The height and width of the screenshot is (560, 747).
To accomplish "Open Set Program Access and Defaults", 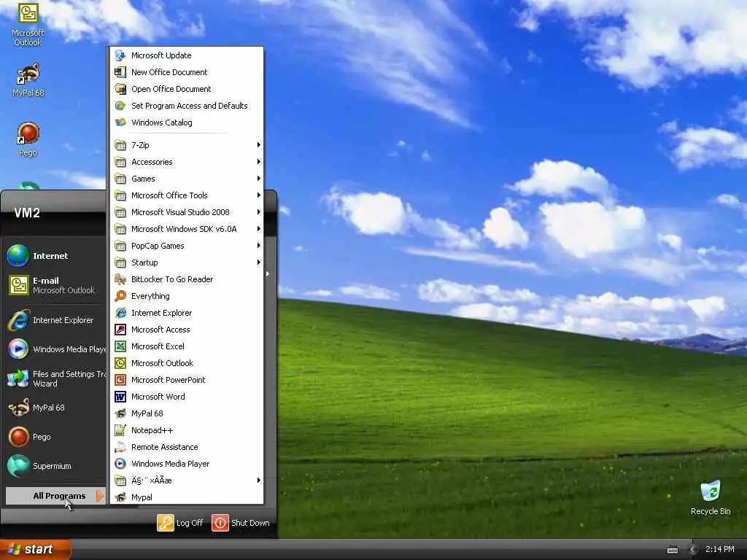I will [187, 106].
